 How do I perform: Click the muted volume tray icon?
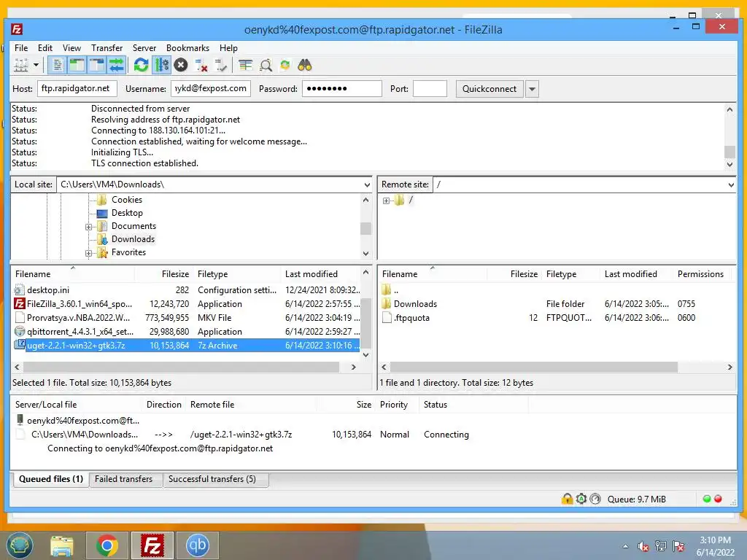pyautogui.click(x=643, y=546)
